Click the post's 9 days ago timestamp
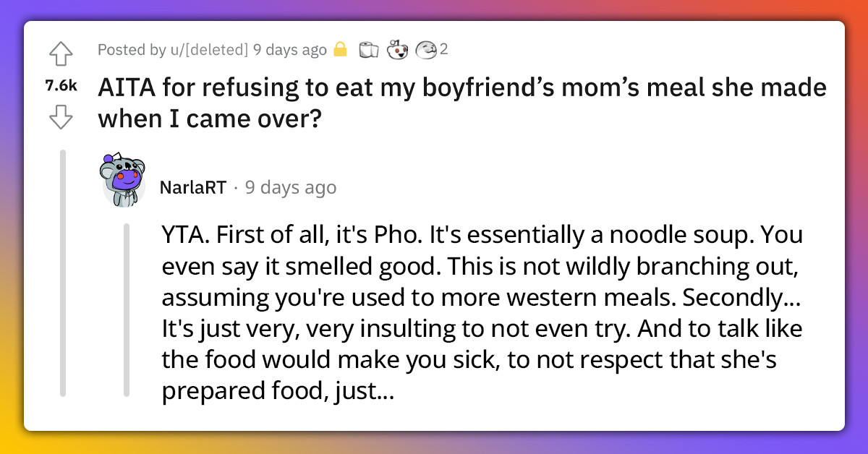 288,49
